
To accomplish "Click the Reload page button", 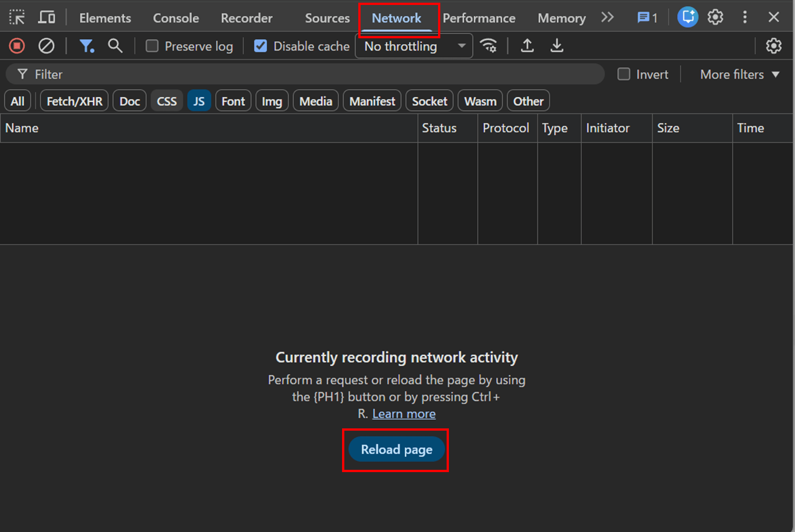I will click(x=396, y=449).
